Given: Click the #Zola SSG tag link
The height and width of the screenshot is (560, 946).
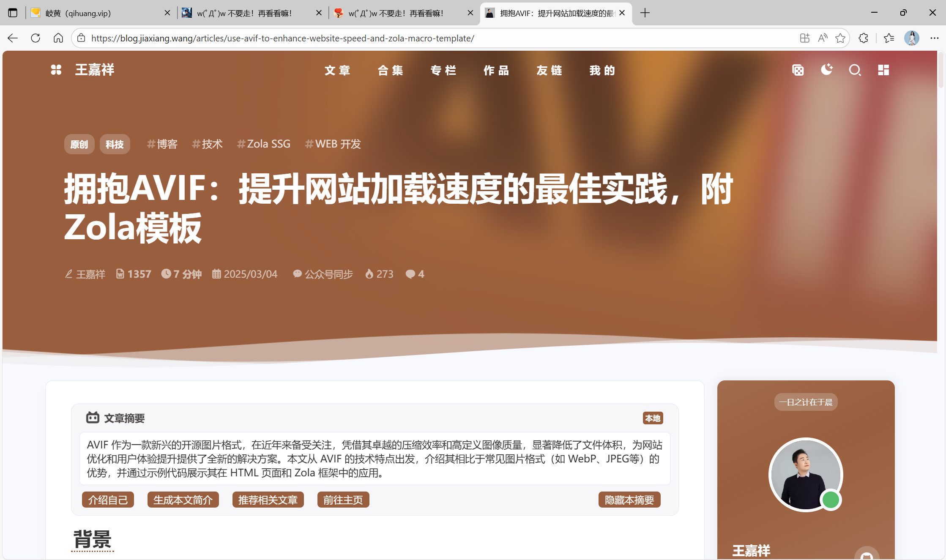Looking at the screenshot, I should [x=264, y=144].
